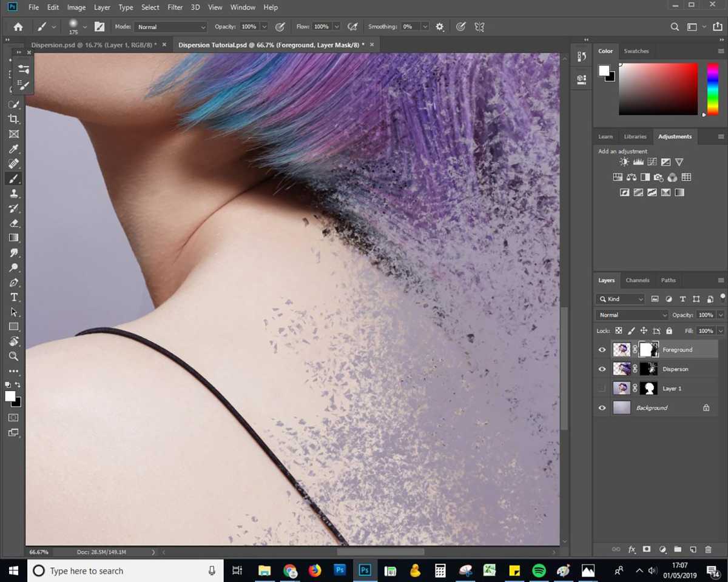Hide the Foreground layer
This screenshot has width=728, height=582.
pos(602,349)
